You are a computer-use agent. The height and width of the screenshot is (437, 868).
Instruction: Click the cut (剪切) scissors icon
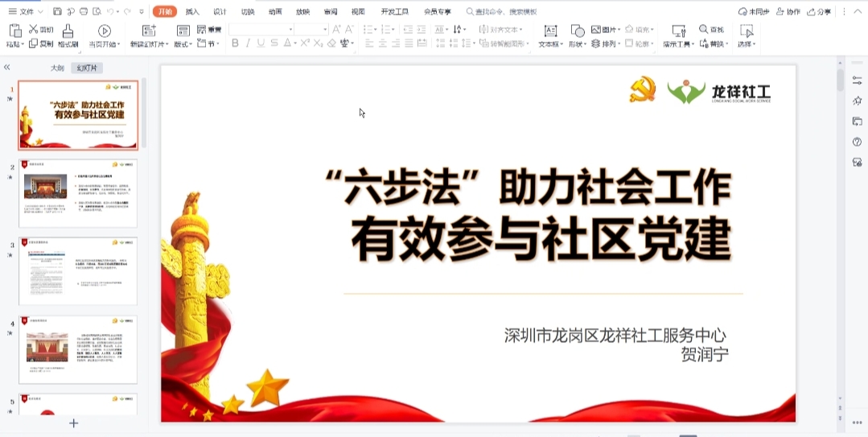point(33,29)
